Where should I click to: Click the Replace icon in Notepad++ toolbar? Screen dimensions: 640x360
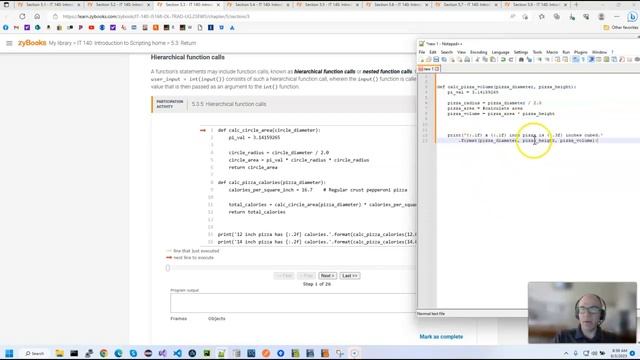click(x=529, y=60)
